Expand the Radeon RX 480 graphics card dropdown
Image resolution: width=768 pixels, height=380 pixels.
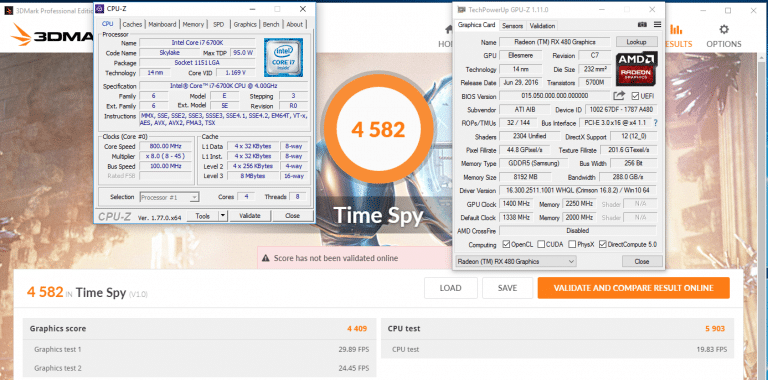(x=516, y=261)
